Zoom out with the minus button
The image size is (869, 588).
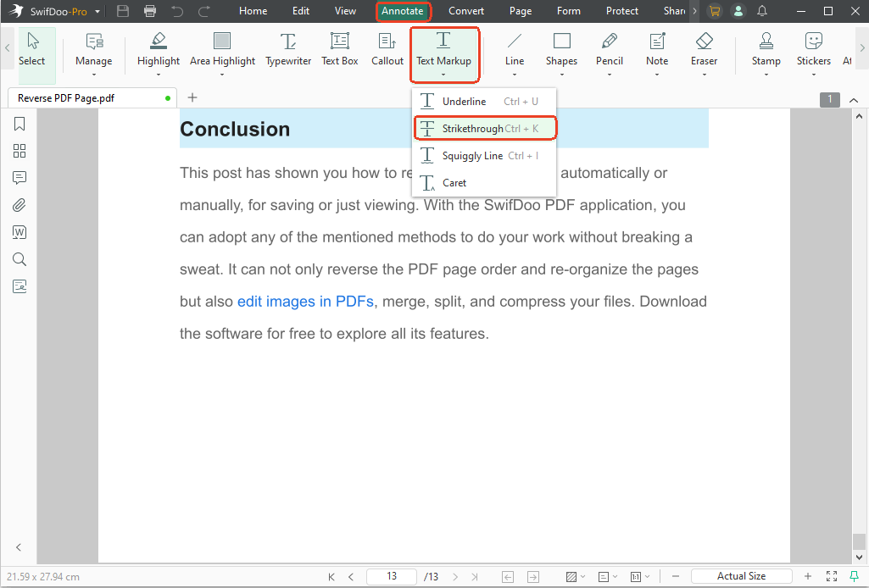click(676, 576)
